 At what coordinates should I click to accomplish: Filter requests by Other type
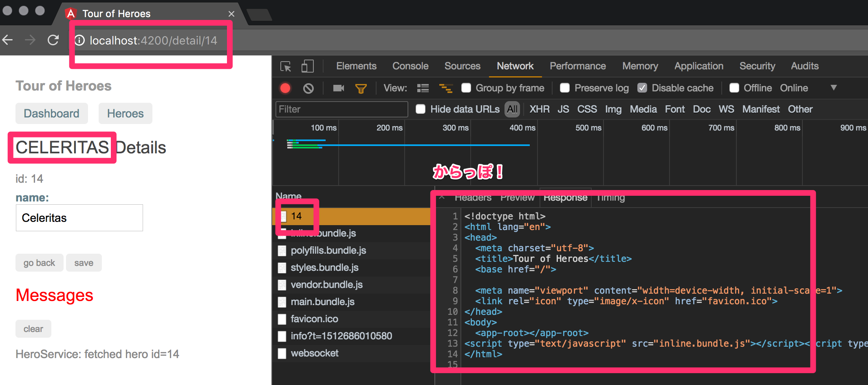(x=800, y=109)
